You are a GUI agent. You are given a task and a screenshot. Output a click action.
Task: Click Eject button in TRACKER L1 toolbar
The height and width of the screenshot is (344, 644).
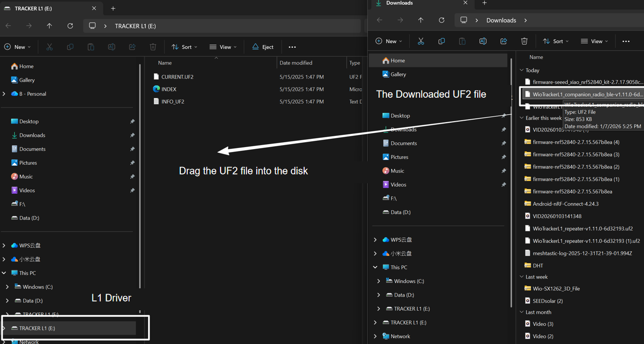pos(263,47)
